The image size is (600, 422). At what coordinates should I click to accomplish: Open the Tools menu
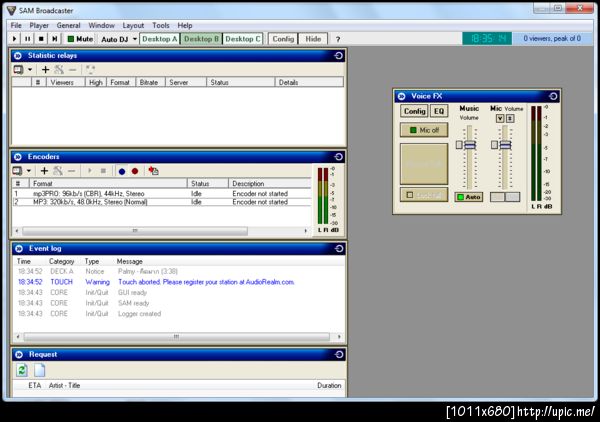(x=161, y=26)
